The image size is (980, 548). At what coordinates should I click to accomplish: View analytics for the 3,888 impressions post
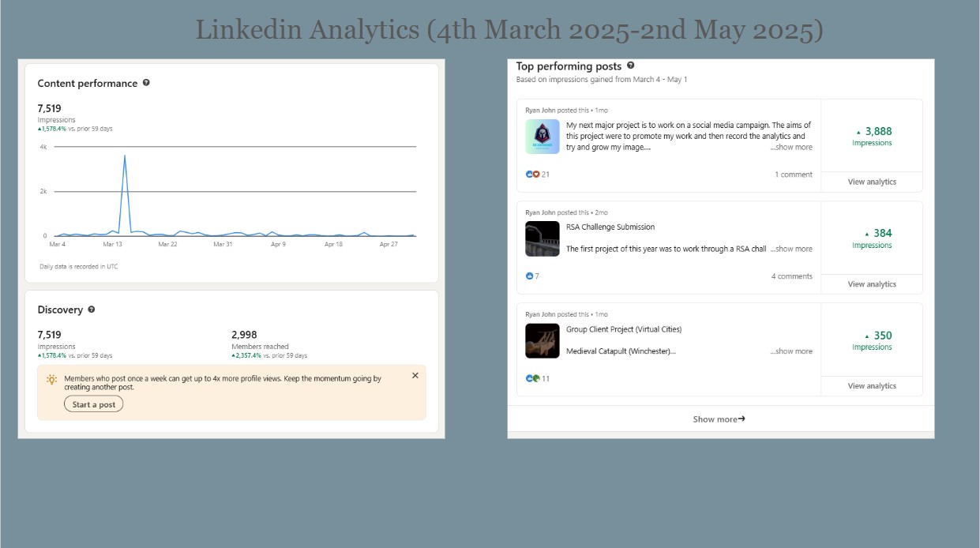(x=872, y=182)
